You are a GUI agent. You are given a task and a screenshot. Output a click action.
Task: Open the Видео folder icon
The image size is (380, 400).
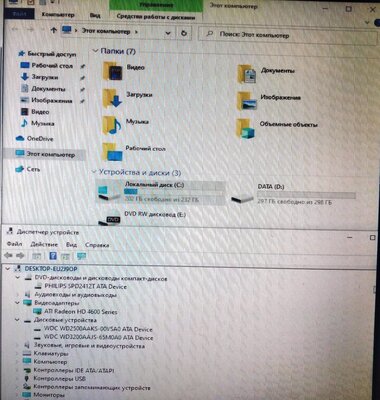tap(112, 71)
